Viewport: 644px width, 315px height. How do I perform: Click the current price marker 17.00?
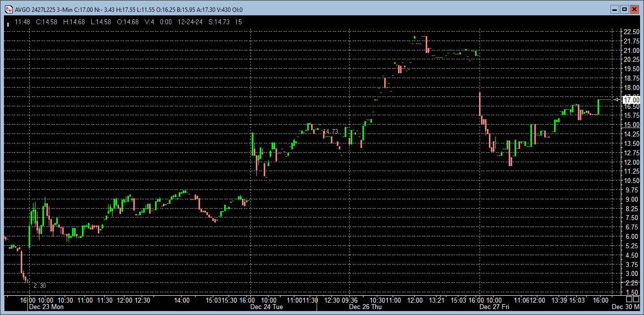click(x=632, y=99)
